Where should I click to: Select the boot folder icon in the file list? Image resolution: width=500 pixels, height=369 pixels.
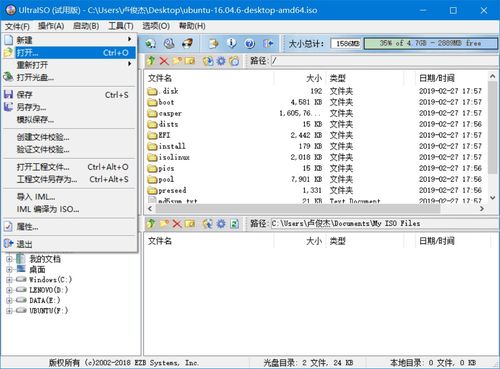[152, 102]
